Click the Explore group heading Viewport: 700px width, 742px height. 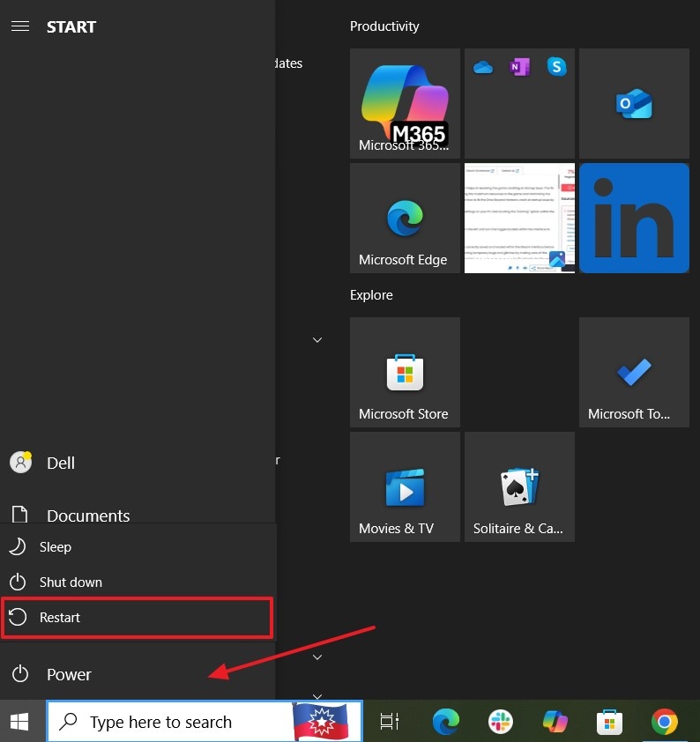[371, 295]
